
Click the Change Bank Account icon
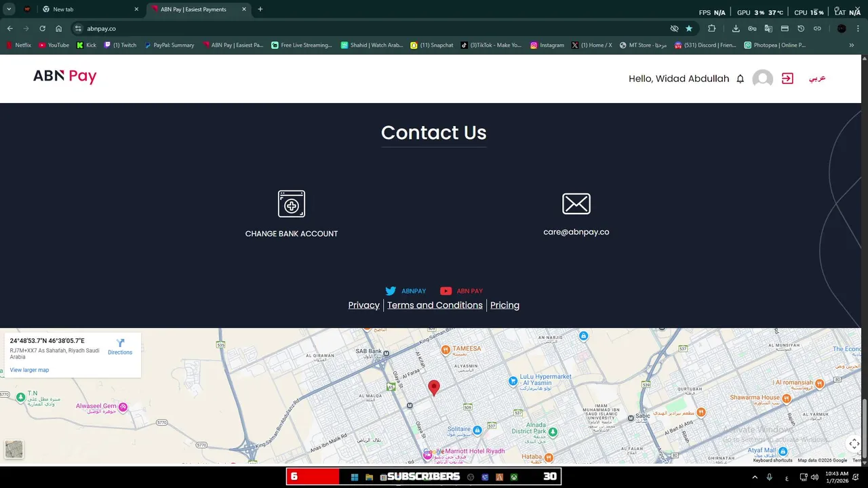[x=292, y=204]
